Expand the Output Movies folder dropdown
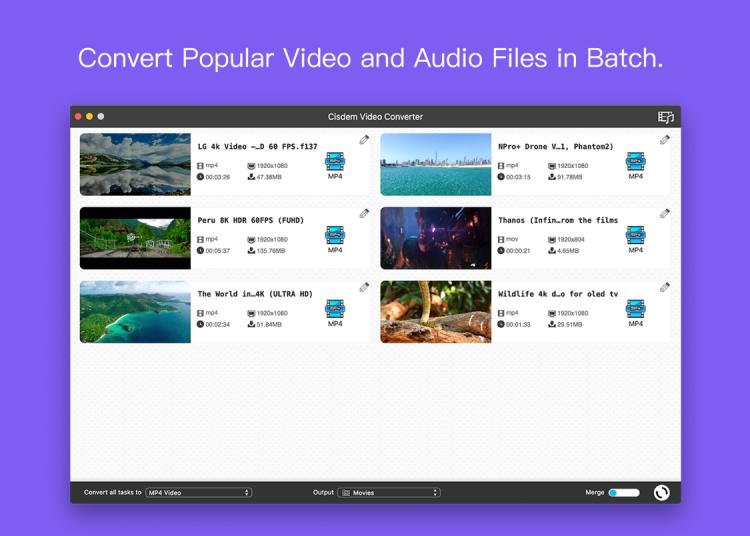The height and width of the screenshot is (536, 750). click(x=389, y=493)
